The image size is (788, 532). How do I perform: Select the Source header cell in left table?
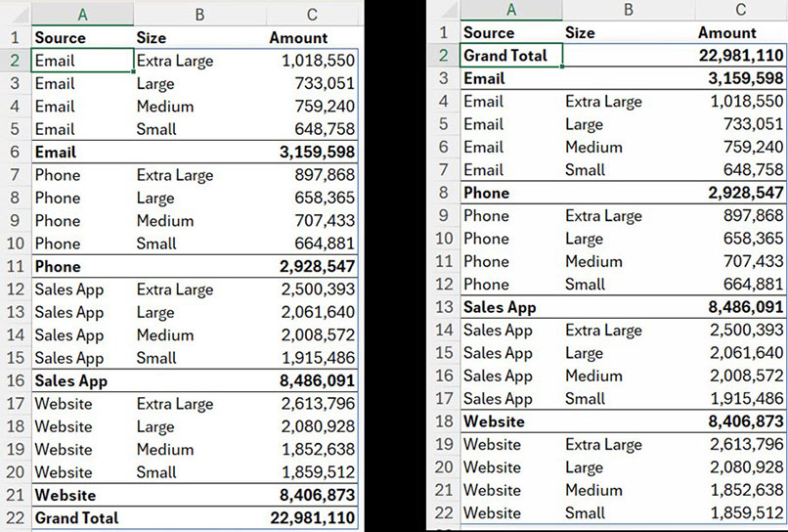click(x=60, y=38)
